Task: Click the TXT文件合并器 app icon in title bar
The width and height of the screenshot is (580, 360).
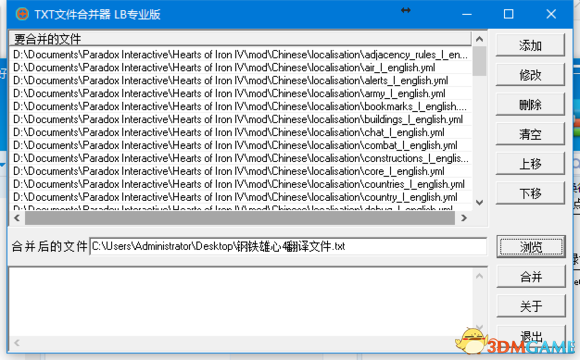Action: [x=22, y=14]
